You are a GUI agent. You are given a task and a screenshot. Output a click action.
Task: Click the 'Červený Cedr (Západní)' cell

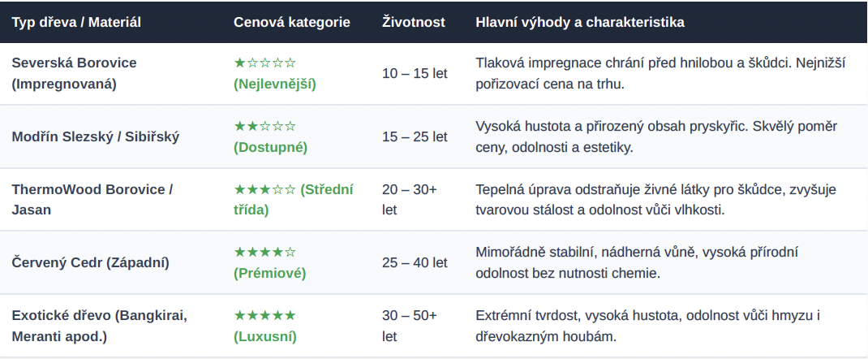(90, 262)
